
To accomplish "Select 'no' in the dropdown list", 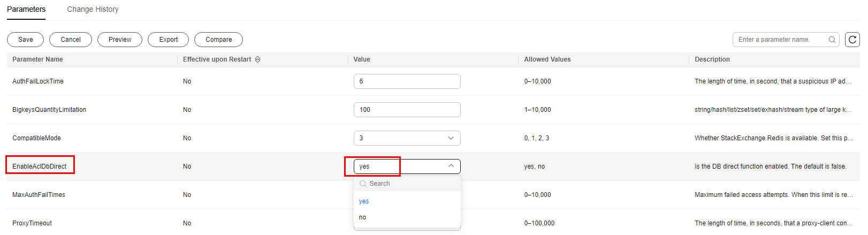I will pos(363,217).
